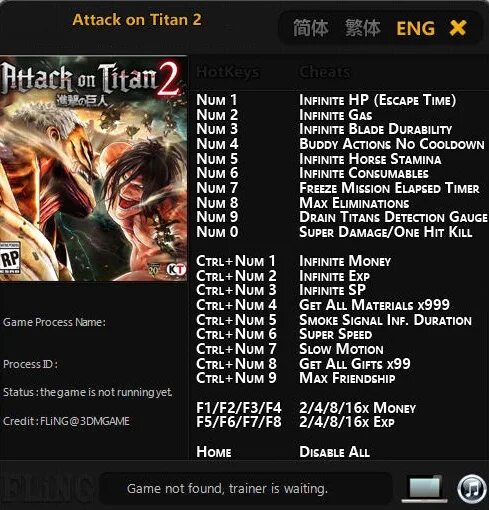This screenshot has height=510, width=489.
Task: Click the monitor icon in bottom bar
Action: tap(425, 489)
